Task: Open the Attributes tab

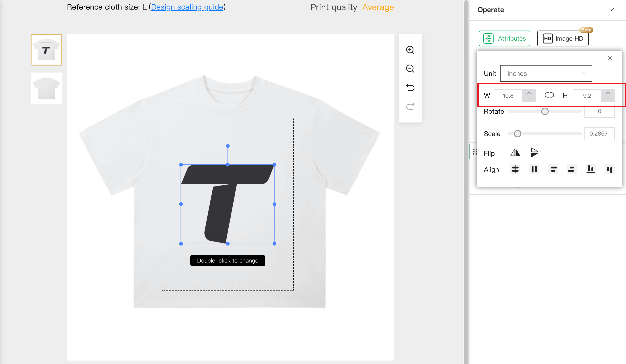Action: 504,38
